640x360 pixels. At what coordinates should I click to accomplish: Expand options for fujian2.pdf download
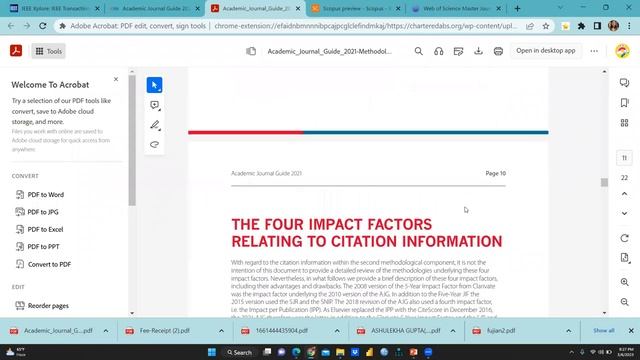pyautogui.click(x=568, y=331)
